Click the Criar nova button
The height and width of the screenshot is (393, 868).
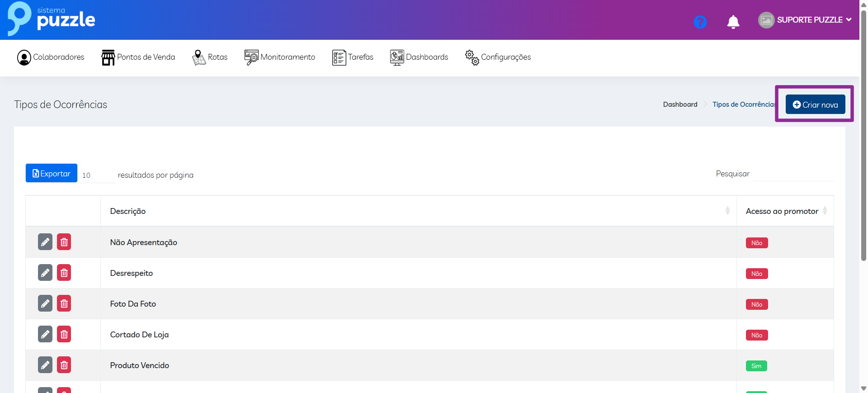click(815, 104)
